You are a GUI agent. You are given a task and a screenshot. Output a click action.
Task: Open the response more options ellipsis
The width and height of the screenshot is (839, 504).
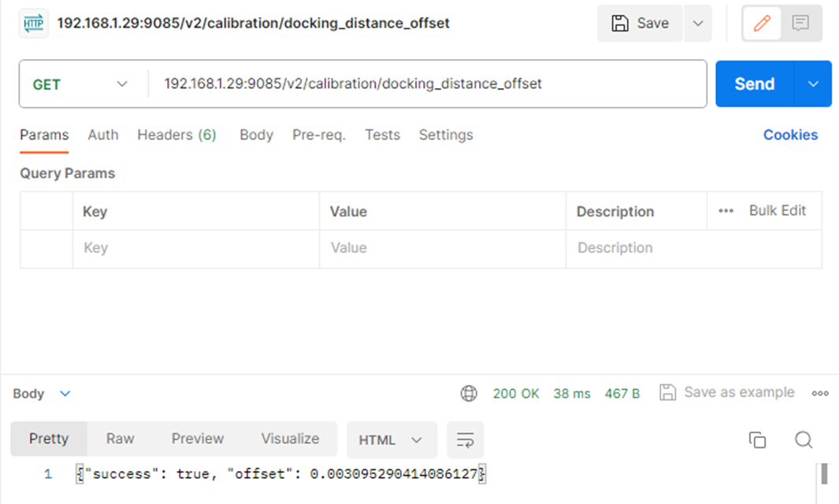(820, 394)
